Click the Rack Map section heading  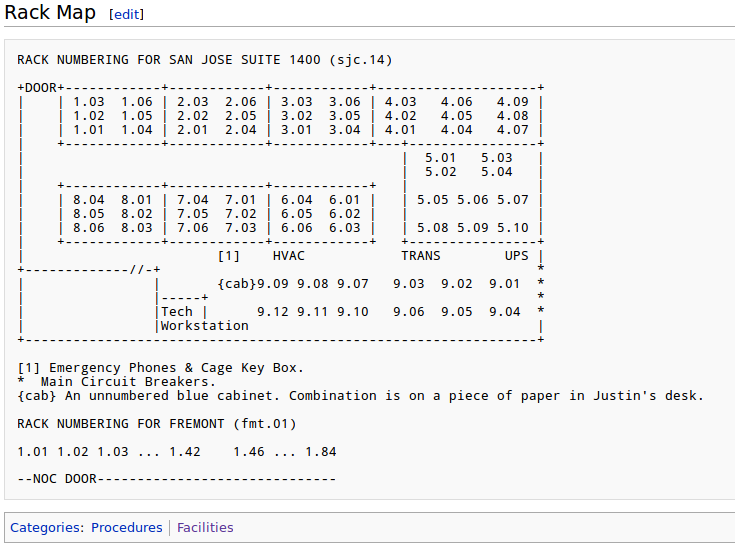pyautogui.click(x=50, y=13)
